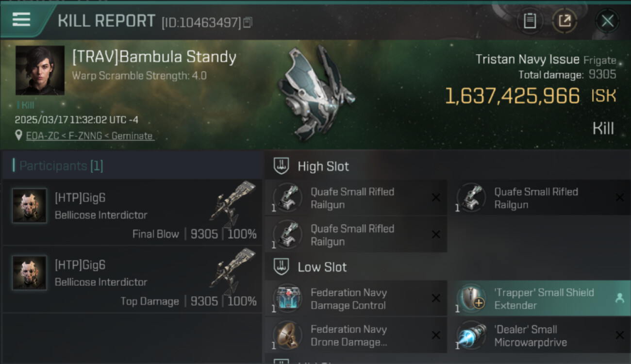631x364 pixels.
Task: Click the High Slot section header
Action: [x=323, y=166]
